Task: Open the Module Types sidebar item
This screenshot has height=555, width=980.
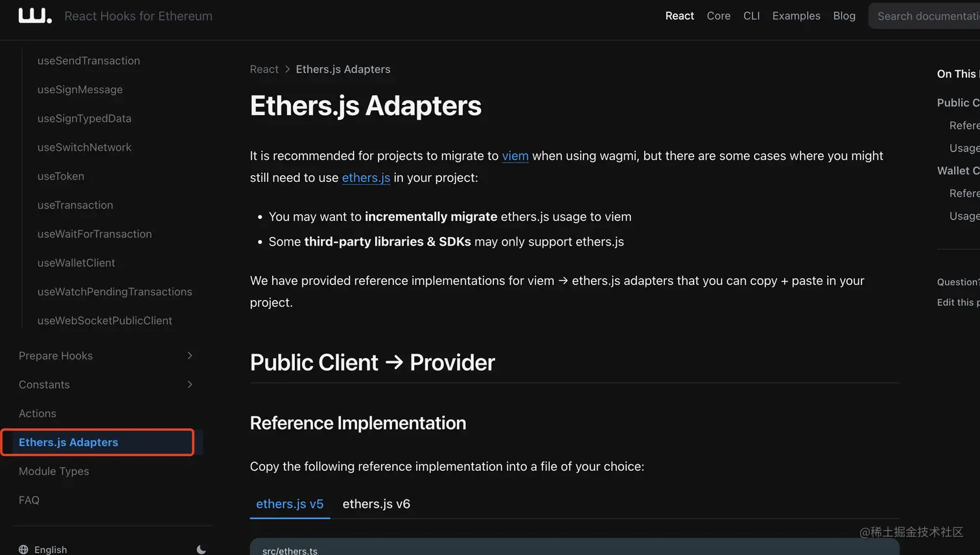Action: pyautogui.click(x=54, y=471)
